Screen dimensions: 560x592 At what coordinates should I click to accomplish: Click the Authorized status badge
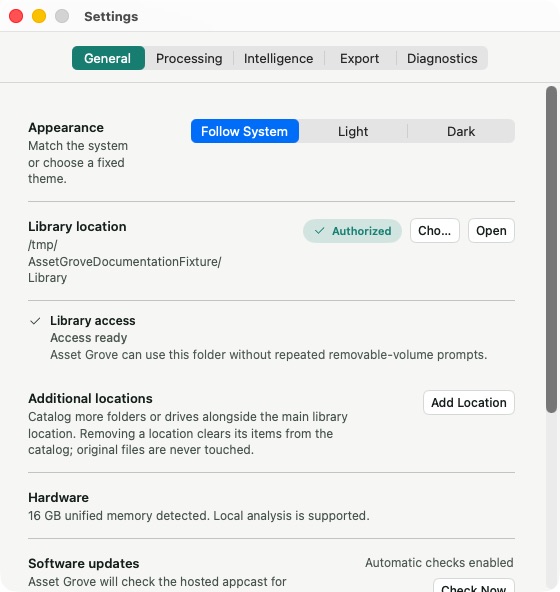pos(352,231)
